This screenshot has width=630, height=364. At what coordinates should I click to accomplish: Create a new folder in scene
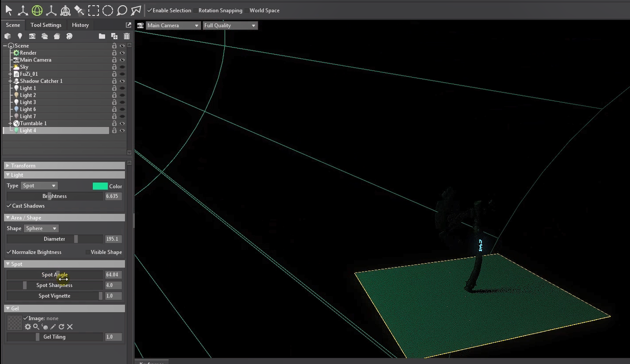point(102,36)
